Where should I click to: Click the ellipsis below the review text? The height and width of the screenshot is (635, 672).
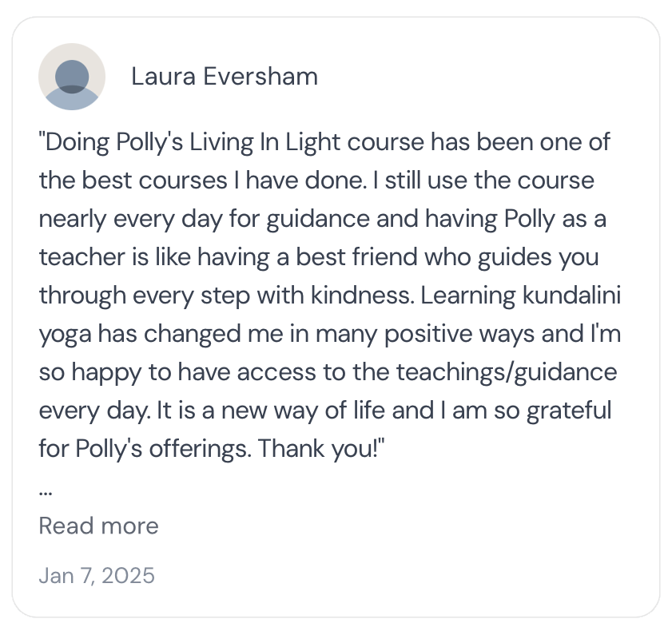(46, 491)
